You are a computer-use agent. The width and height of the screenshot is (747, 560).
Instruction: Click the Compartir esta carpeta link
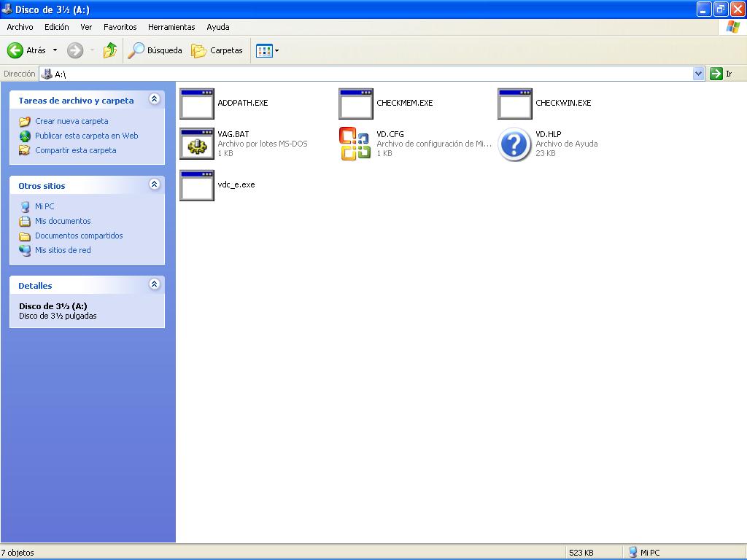76,150
